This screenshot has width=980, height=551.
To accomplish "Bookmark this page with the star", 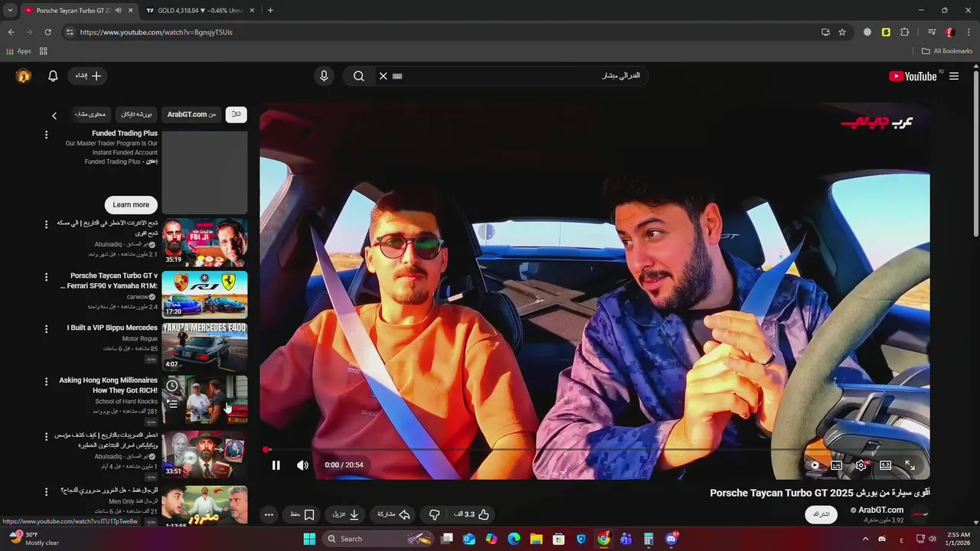I will click(x=842, y=32).
